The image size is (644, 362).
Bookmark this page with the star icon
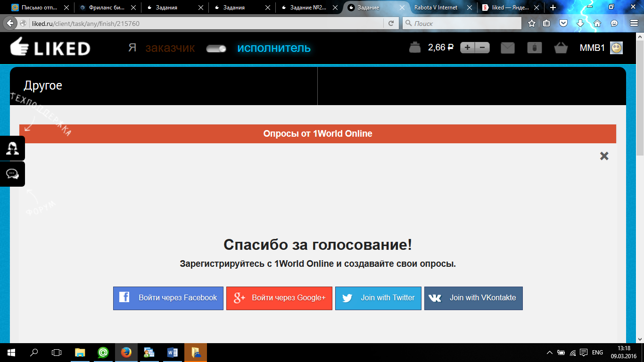(x=532, y=23)
